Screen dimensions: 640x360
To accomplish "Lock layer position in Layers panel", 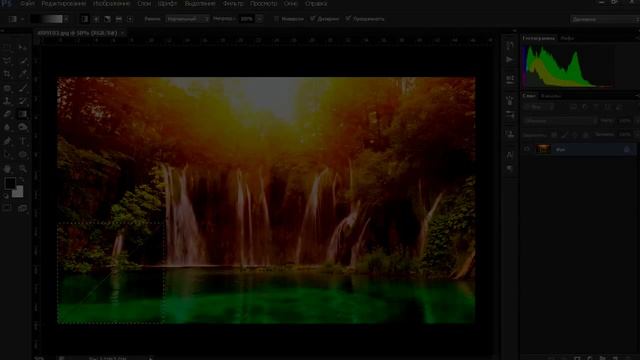I will [576, 135].
